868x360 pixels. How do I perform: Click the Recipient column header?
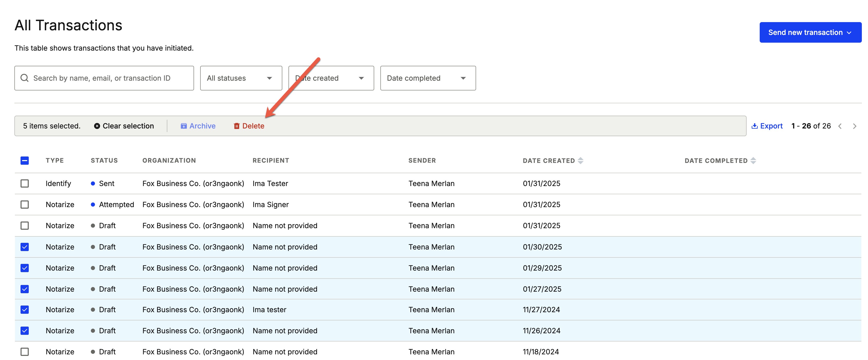tap(271, 161)
